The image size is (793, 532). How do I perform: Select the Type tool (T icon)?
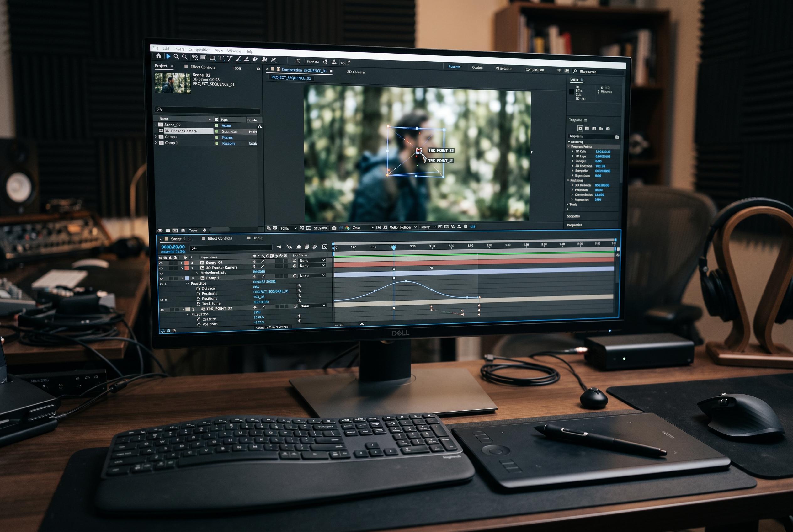click(x=221, y=58)
